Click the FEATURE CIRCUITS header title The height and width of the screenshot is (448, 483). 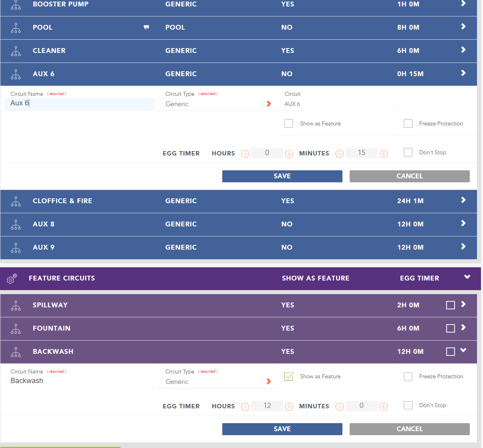pos(62,278)
